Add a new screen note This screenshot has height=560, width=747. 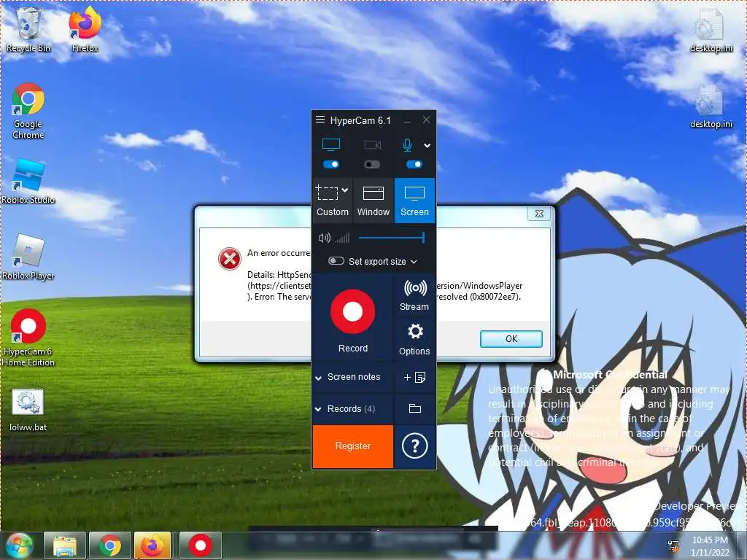coord(414,377)
